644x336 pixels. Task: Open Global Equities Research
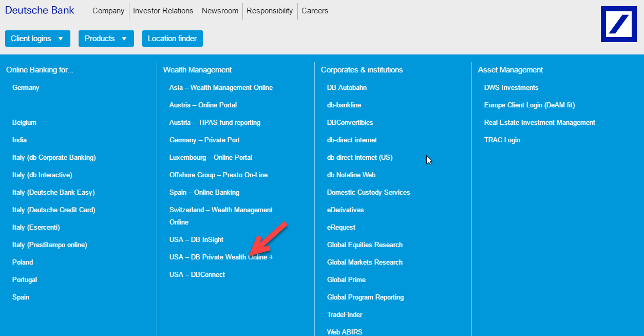pos(365,245)
